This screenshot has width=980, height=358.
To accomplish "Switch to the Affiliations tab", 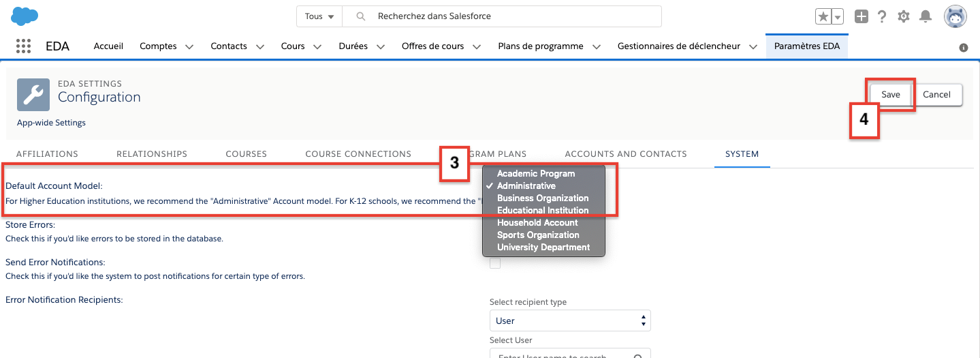I will pyautogui.click(x=47, y=154).
